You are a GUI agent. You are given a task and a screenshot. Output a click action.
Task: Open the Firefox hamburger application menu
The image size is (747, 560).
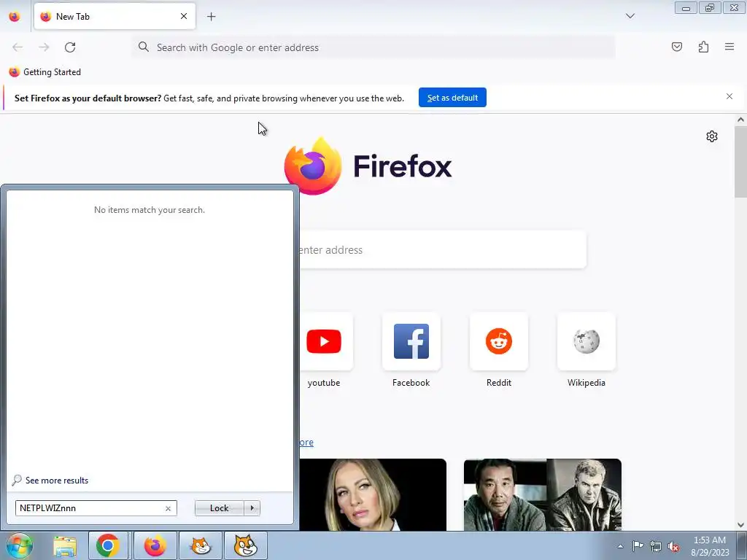729,47
